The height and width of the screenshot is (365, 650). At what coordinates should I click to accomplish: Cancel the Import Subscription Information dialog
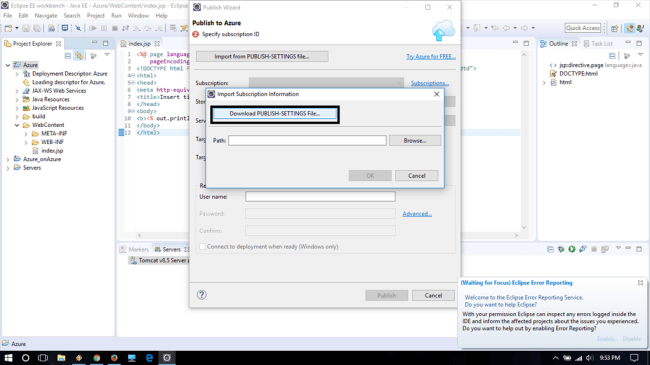tap(417, 175)
